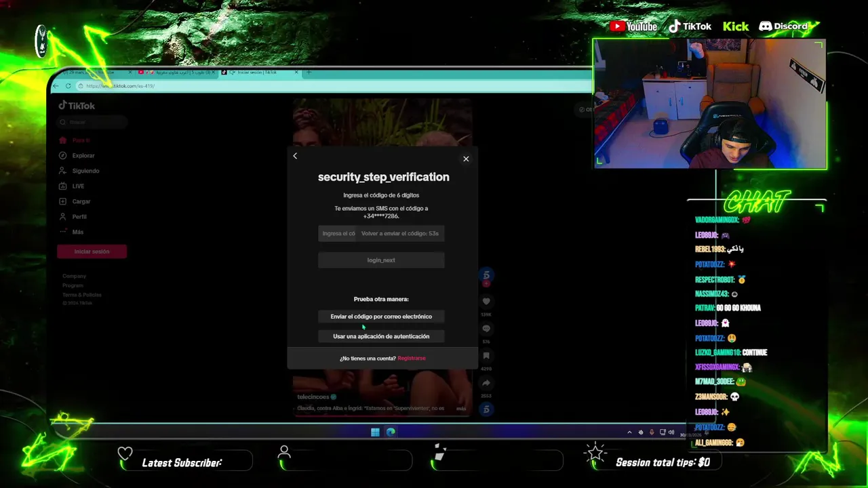Open the Windows Start menu

[x=375, y=432]
